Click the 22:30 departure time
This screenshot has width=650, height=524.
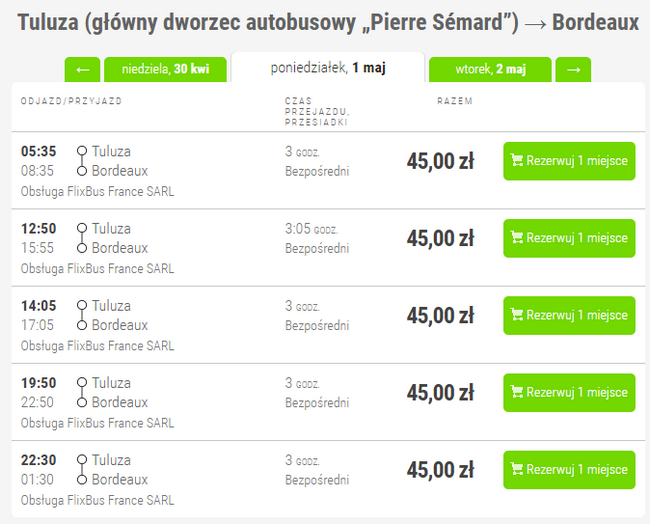pyautogui.click(x=39, y=460)
